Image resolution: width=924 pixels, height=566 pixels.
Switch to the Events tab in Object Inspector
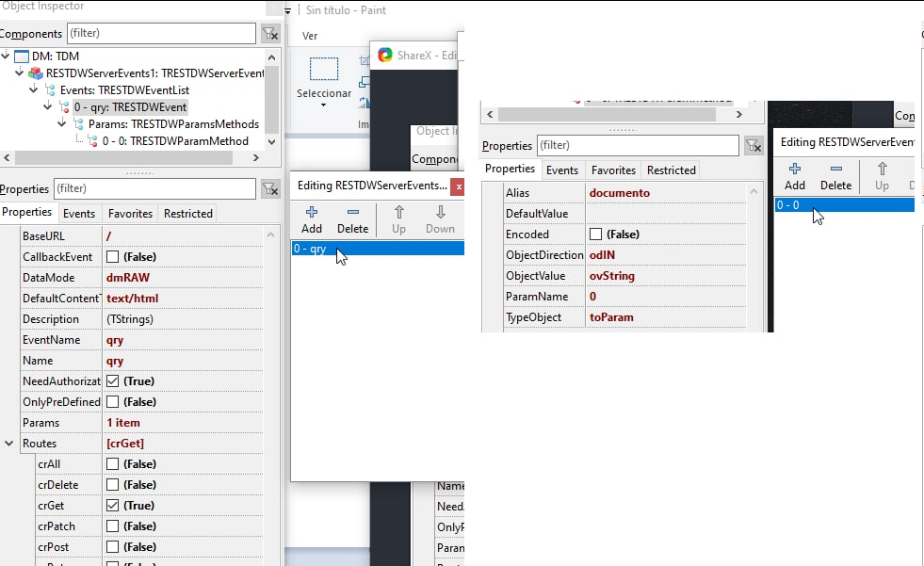pos(79,213)
